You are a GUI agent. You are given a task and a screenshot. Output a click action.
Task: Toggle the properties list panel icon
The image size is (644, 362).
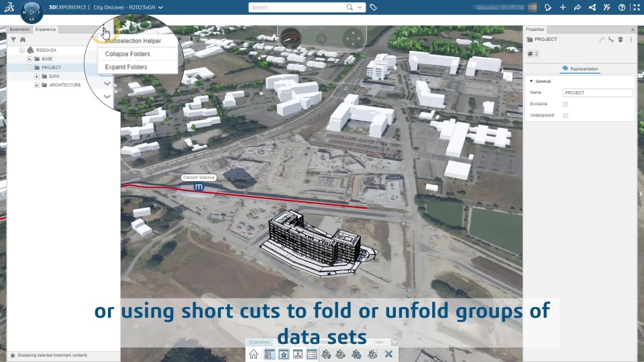312,354
